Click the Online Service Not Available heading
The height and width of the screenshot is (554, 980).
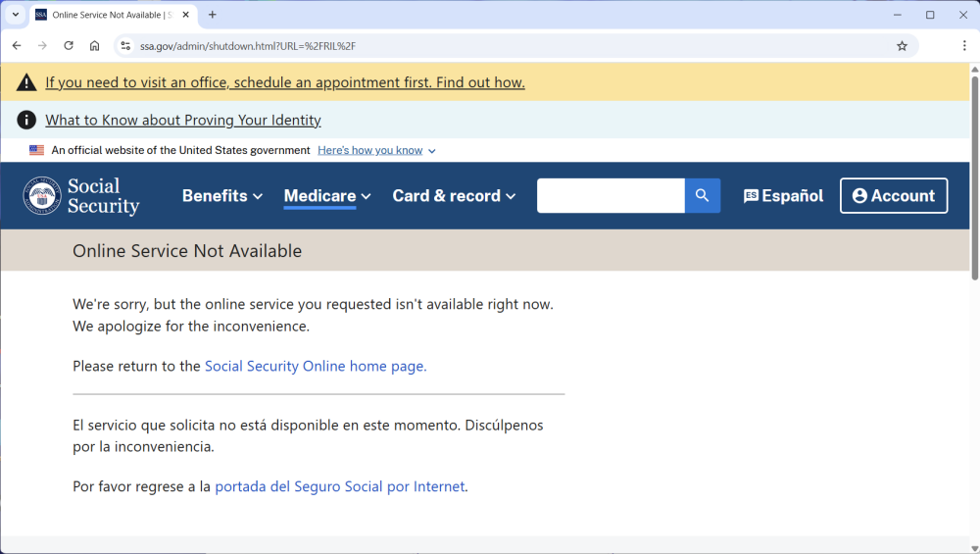pyautogui.click(x=187, y=251)
